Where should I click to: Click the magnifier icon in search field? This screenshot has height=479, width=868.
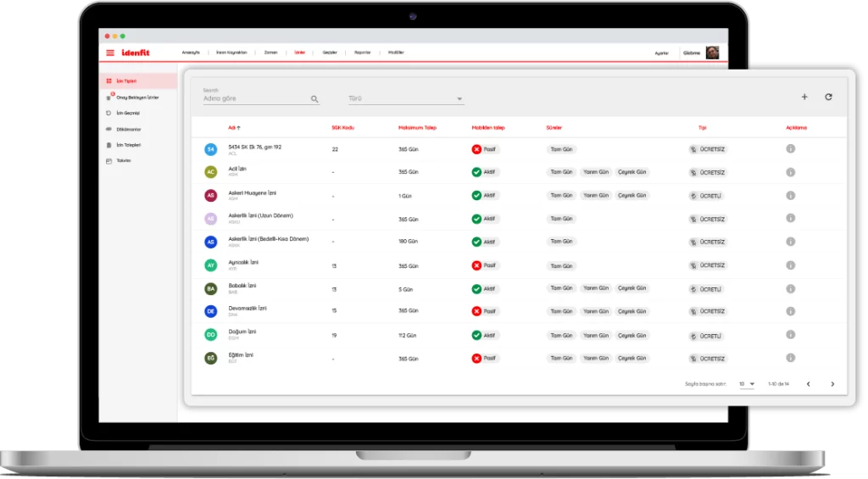tap(314, 99)
